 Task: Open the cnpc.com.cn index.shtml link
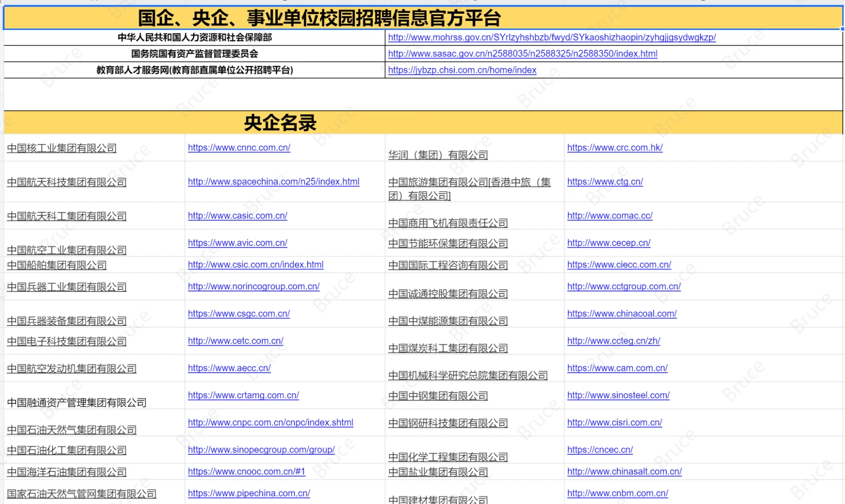pyautogui.click(x=270, y=422)
